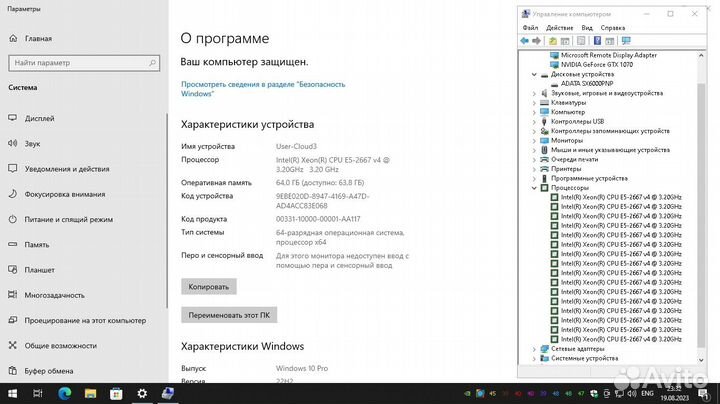Click the forward arrow in Computer Management toolbar
720x404 pixels.
point(536,41)
